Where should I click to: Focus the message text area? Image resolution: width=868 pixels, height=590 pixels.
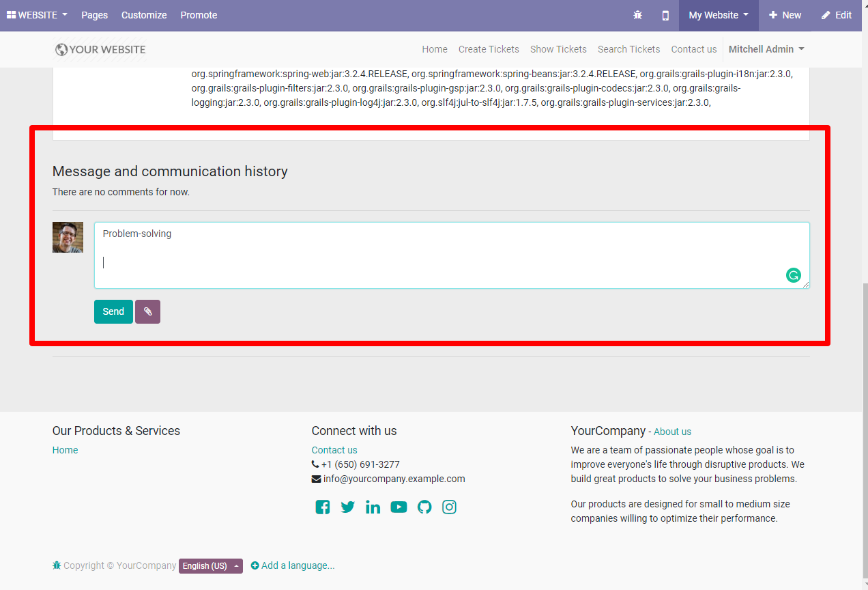452,255
